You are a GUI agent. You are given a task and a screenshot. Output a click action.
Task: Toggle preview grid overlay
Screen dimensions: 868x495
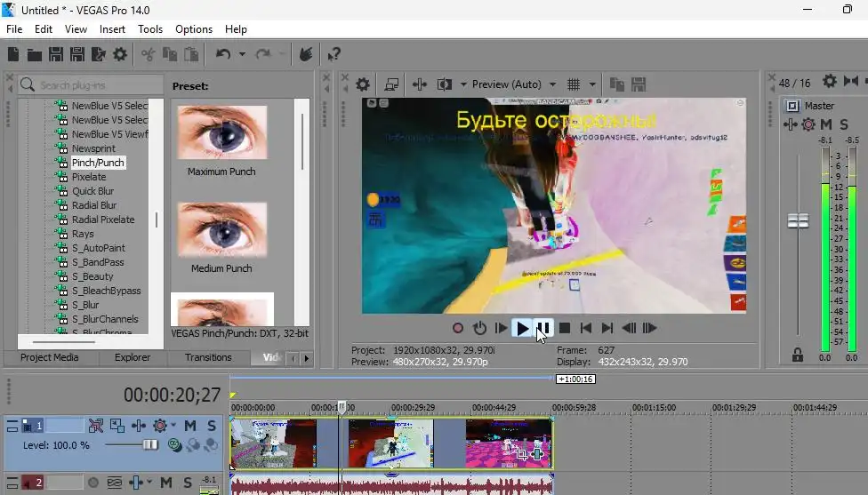pyautogui.click(x=574, y=84)
